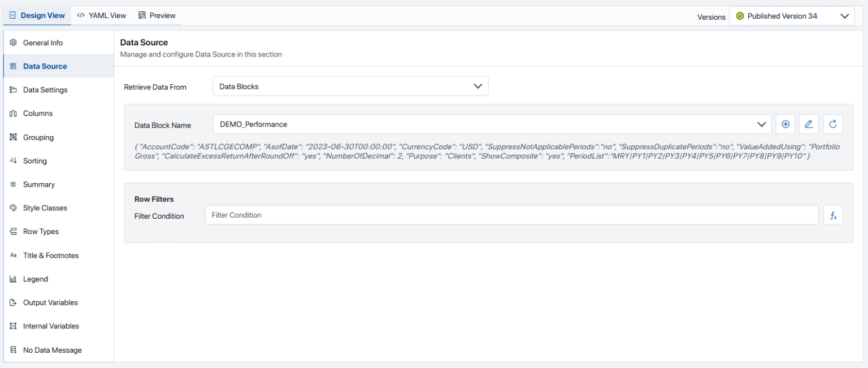
Task: Go to the Columns section
Action: 59,114
